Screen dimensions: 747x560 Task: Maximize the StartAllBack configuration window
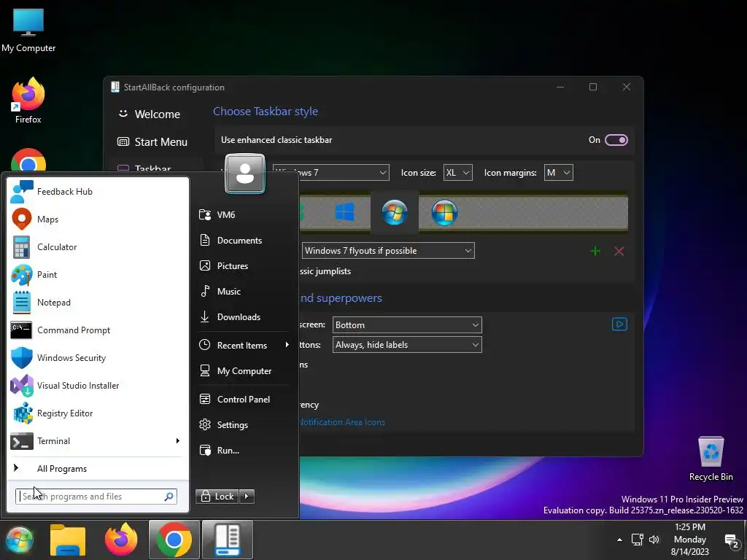[x=593, y=87]
